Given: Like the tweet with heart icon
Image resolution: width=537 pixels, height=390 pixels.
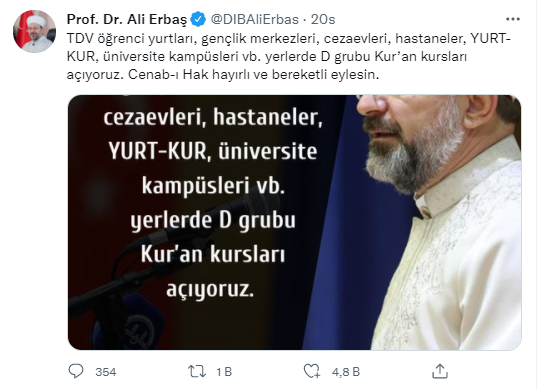Looking at the screenshot, I should [312, 371].
